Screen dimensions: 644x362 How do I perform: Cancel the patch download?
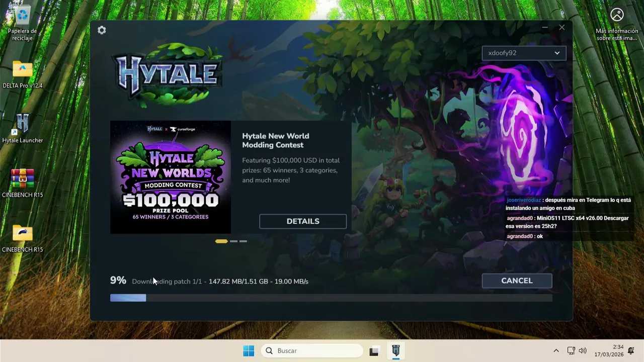click(517, 281)
